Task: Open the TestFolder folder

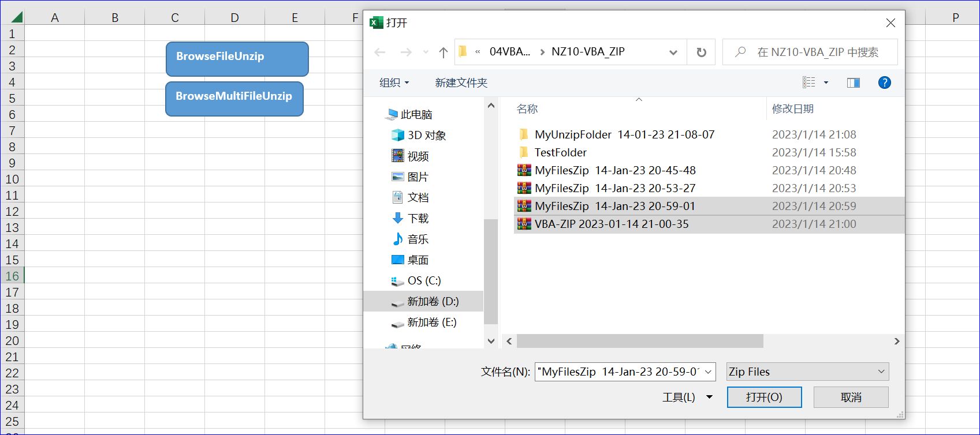Action: coord(560,152)
